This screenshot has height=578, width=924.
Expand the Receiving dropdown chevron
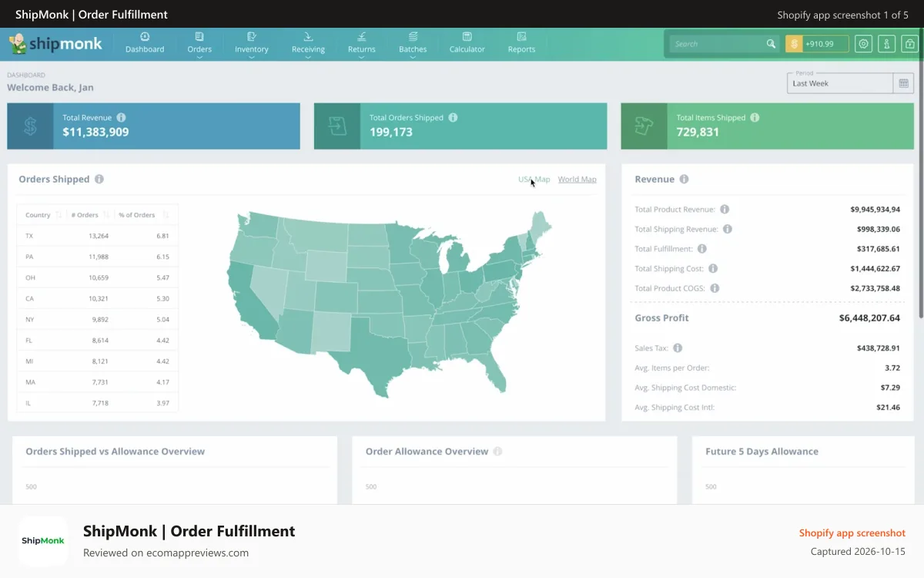point(308,57)
